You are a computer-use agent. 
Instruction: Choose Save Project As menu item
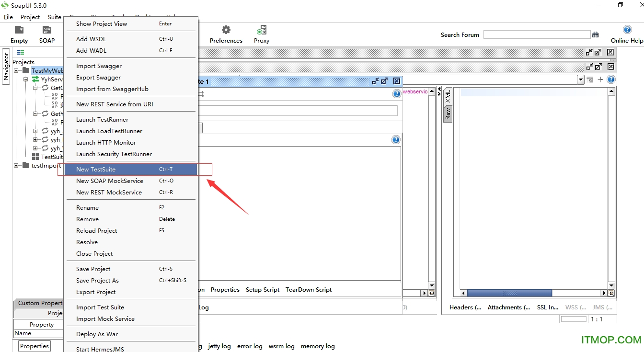[130, 280]
